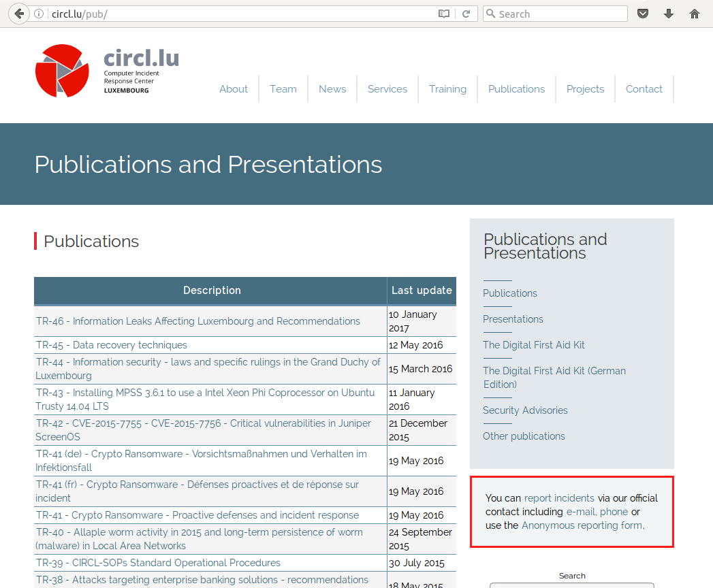Open the downloads arrow icon
713x588 pixels.
(668, 14)
